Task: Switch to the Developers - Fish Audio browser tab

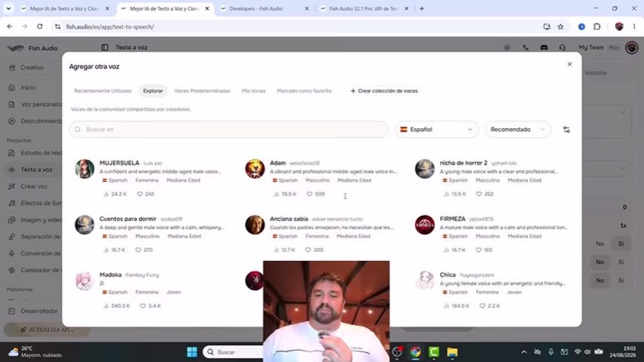Action: (264, 8)
